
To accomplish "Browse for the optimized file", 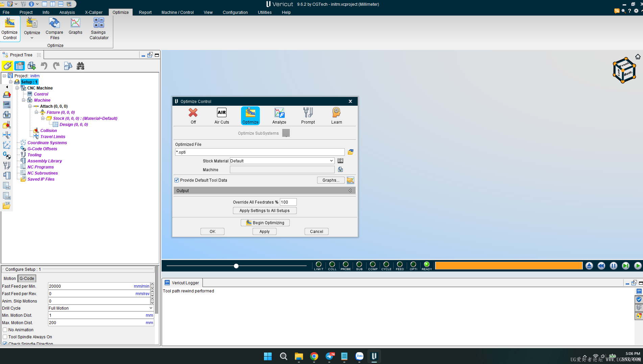I will [351, 152].
